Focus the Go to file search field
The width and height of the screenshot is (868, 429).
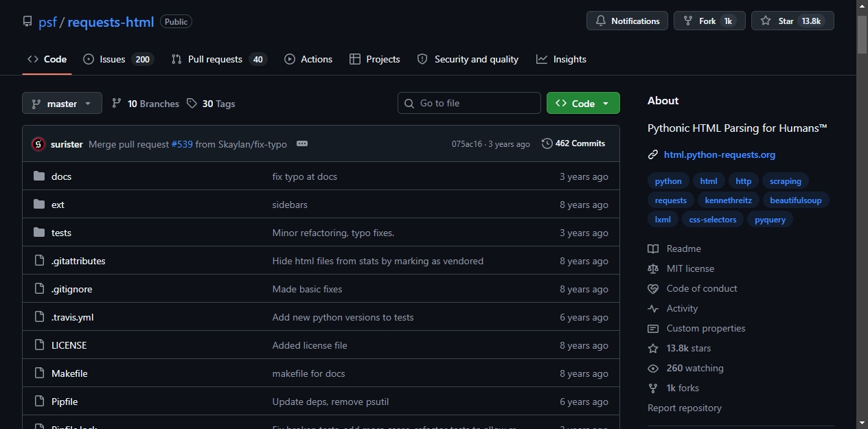[469, 103]
